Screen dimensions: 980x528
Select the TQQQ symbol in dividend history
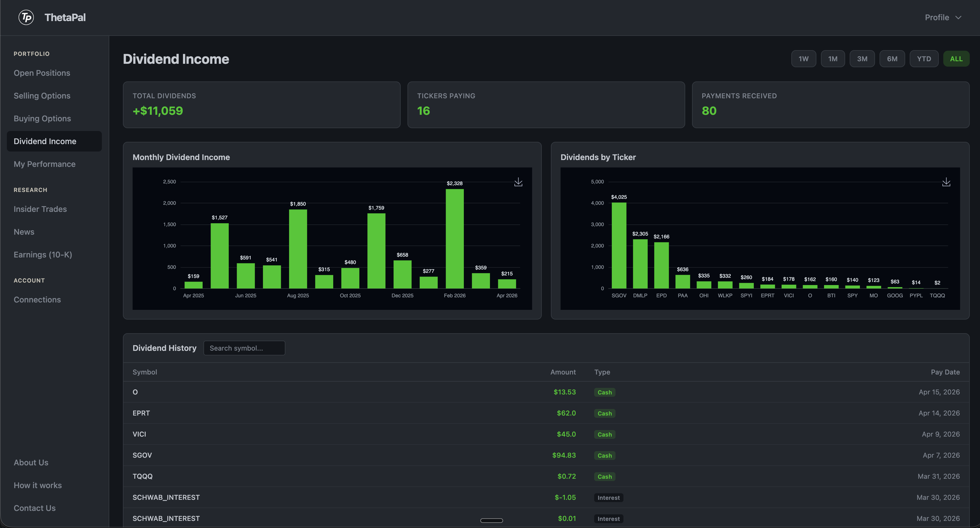pos(143,476)
